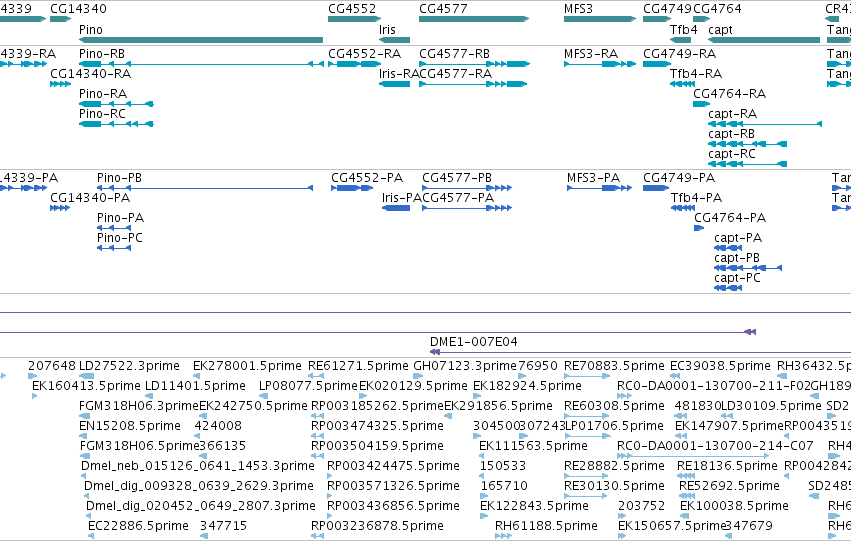Click the CG14340-PA protein label
Viewport: 851px width, 541px height.
click(x=90, y=198)
